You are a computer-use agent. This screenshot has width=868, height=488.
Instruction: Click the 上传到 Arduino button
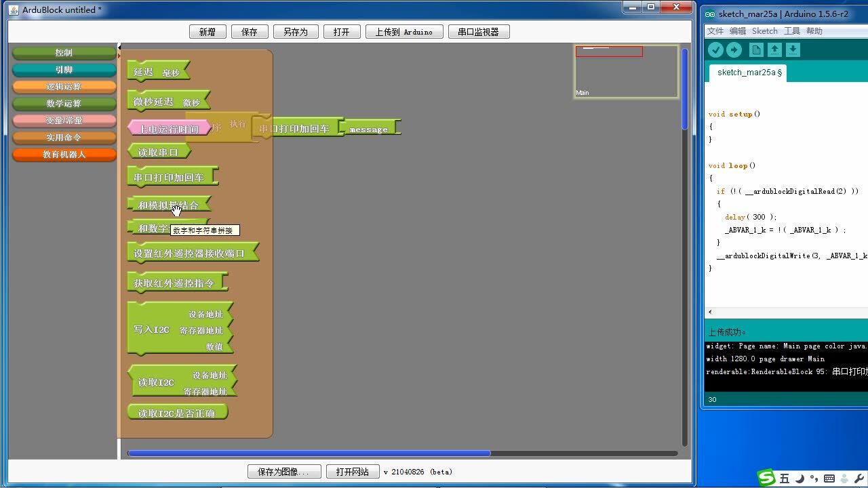tap(404, 32)
